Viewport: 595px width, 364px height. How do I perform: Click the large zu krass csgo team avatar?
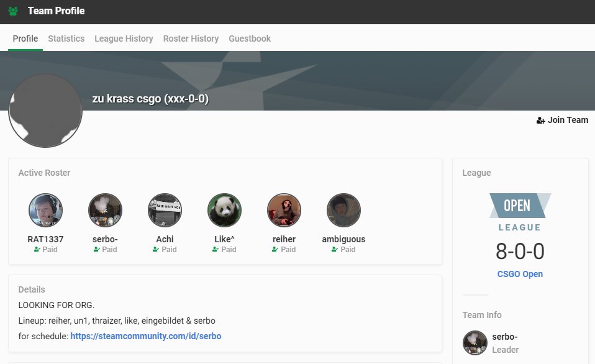[x=45, y=111]
